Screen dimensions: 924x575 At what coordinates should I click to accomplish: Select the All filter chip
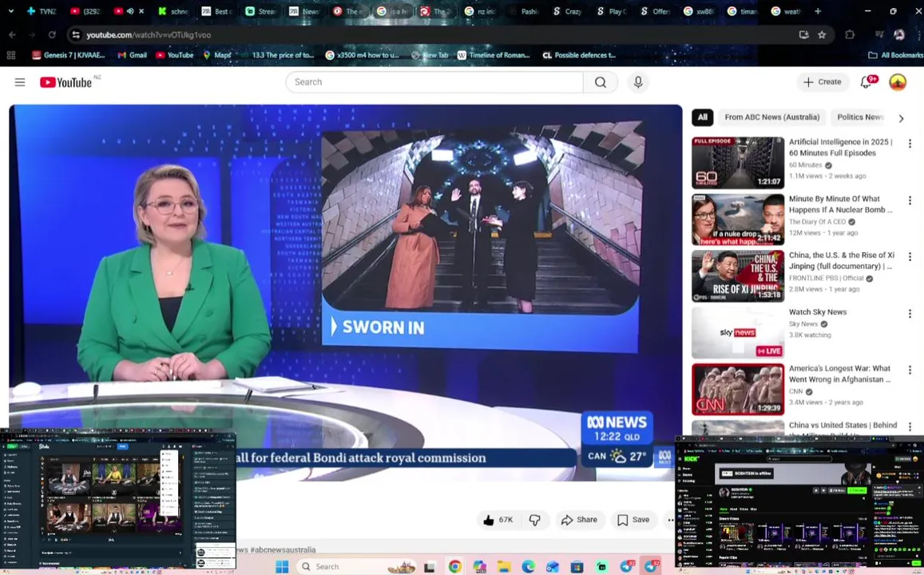(x=703, y=117)
